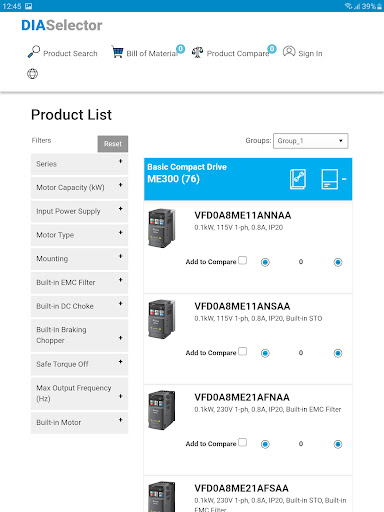
Task: Expand the Safe Torque Off filter
Action: click(x=79, y=364)
